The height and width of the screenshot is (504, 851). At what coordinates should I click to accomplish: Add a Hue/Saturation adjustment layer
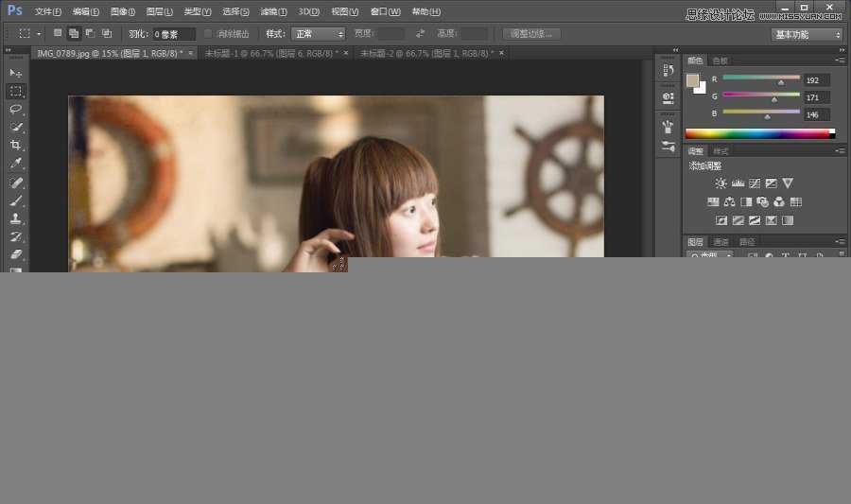(x=713, y=201)
